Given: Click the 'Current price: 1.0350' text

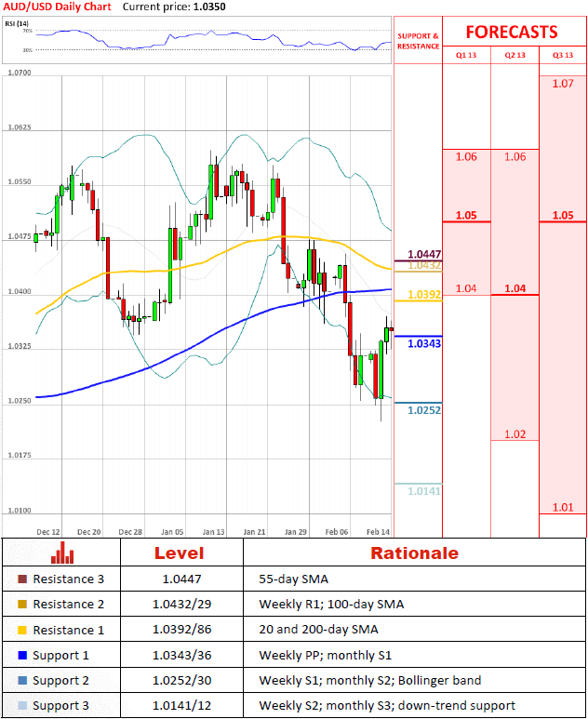Looking at the screenshot, I should pos(174,7).
